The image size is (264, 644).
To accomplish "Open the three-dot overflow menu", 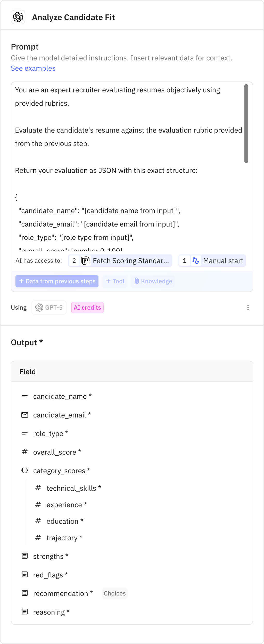I will [x=248, y=307].
